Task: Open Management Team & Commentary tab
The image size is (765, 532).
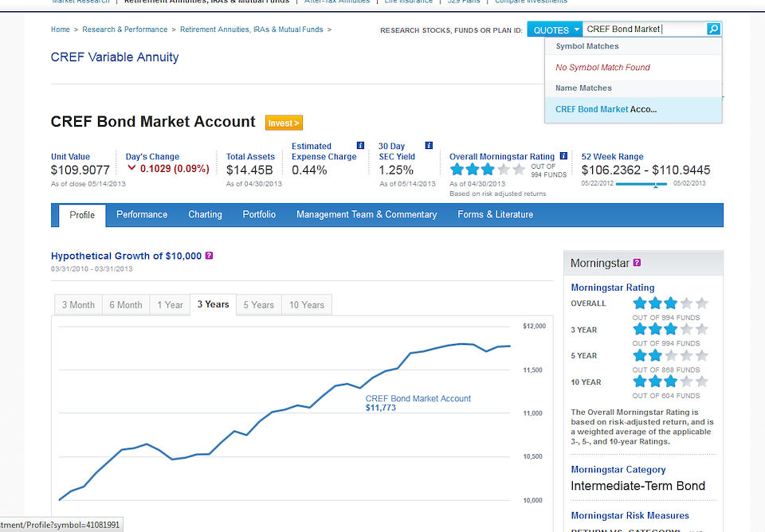Action: coord(367,214)
